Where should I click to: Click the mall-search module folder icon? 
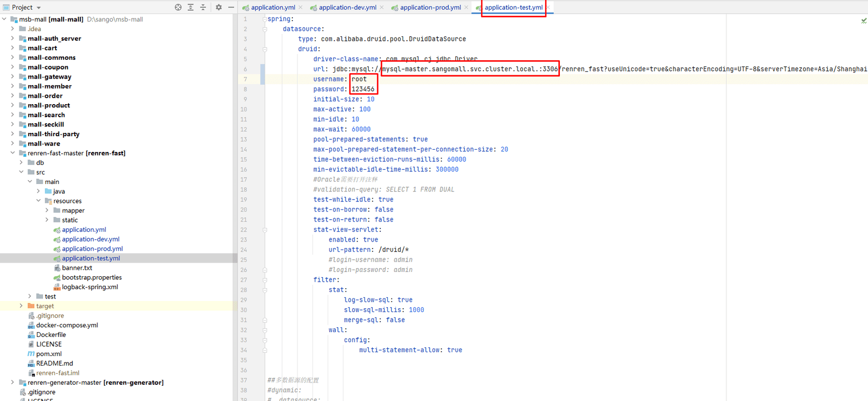[22, 115]
